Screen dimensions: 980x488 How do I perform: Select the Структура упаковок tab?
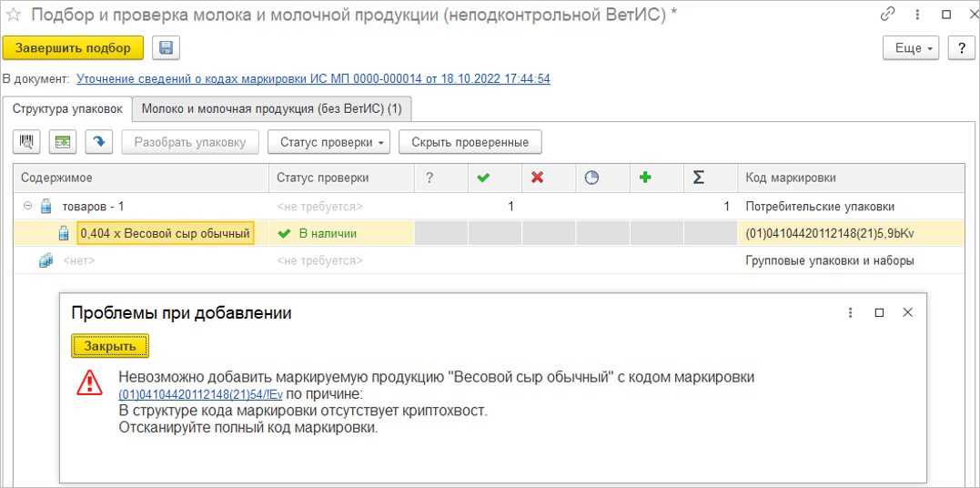click(67, 109)
